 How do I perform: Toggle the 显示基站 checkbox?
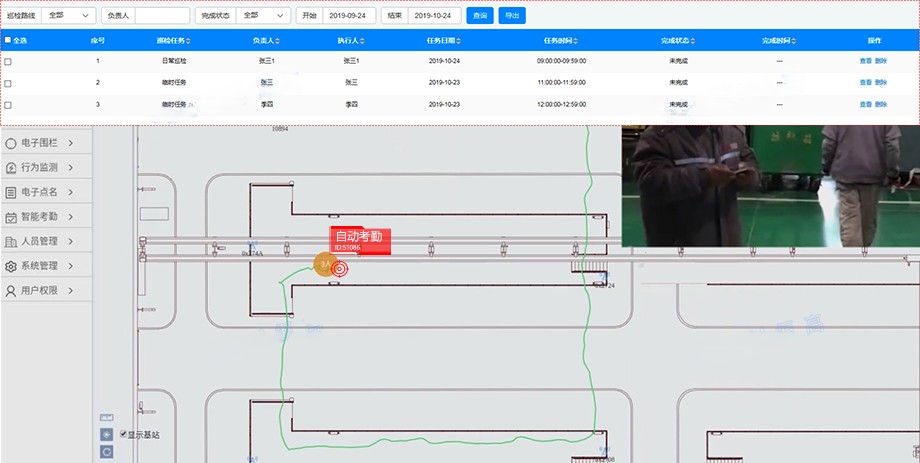[123, 435]
